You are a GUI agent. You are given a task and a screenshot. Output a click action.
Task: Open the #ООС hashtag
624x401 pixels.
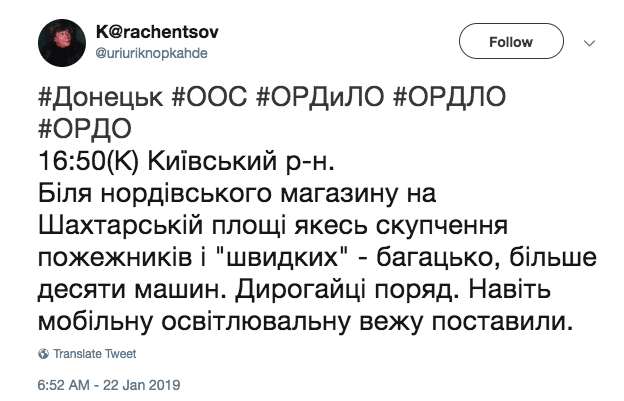coord(209,97)
